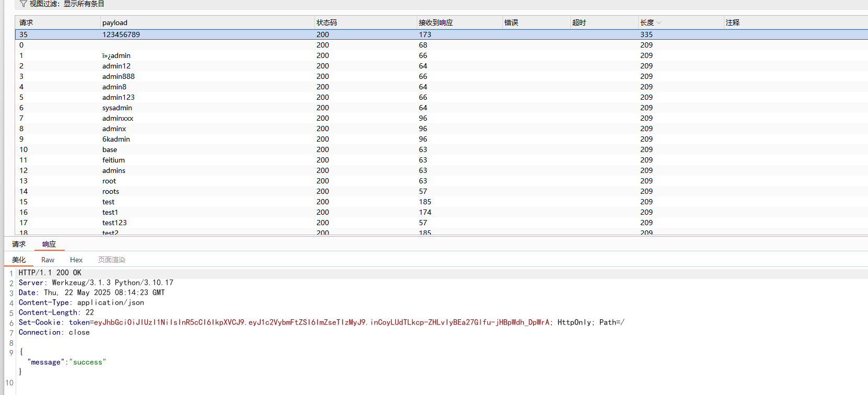The width and height of the screenshot is (868, 395).
Task: Select the 页面渲染 tab
Action: click(x=112, y=260)
